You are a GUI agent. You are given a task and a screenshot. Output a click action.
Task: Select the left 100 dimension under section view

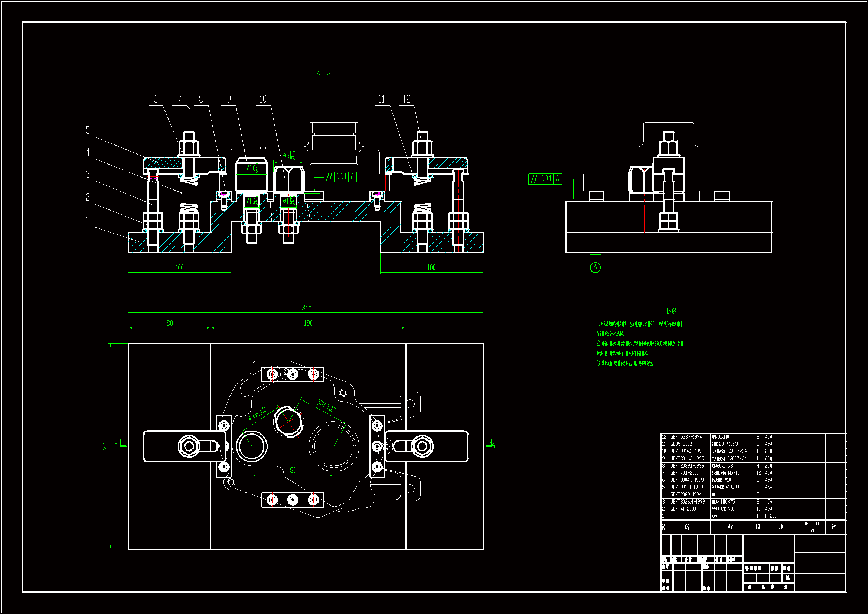(180, 267)
